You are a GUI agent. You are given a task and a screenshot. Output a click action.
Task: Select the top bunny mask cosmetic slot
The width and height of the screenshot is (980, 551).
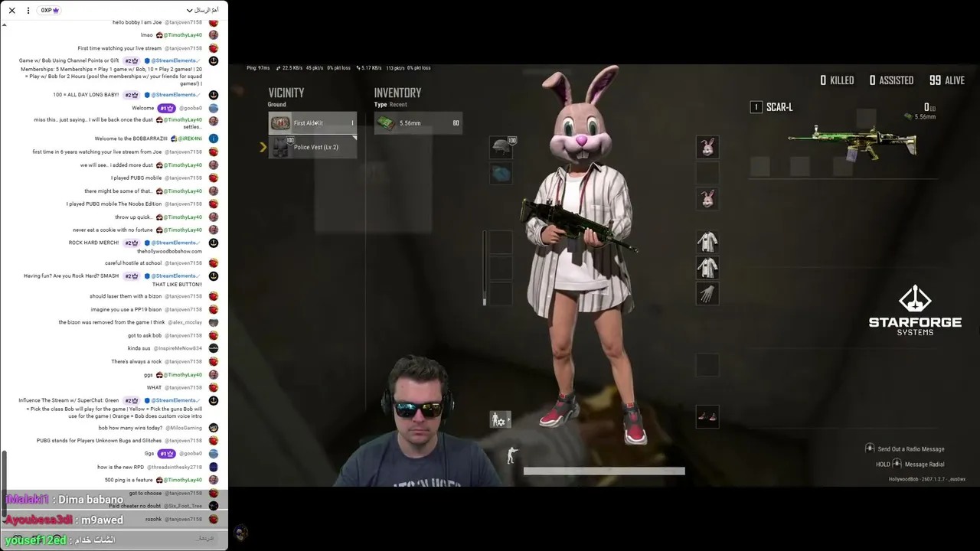pyautogui.click(x=707, y=147)
